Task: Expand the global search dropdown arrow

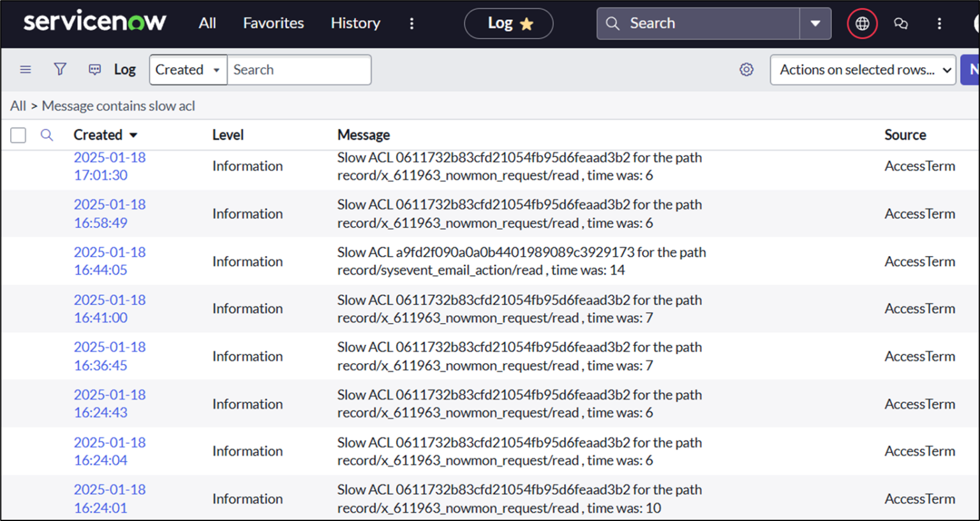Action: [x=815, y=24]
